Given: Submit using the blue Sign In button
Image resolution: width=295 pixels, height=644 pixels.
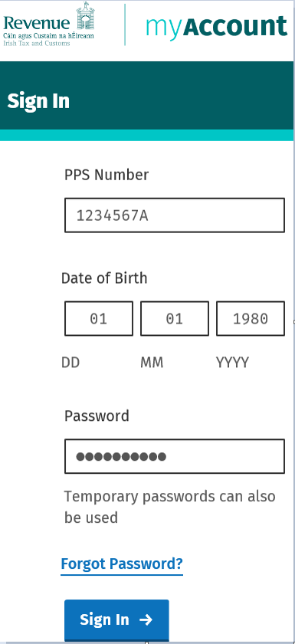Looking at the screenshot, I should tap(116, 620).
